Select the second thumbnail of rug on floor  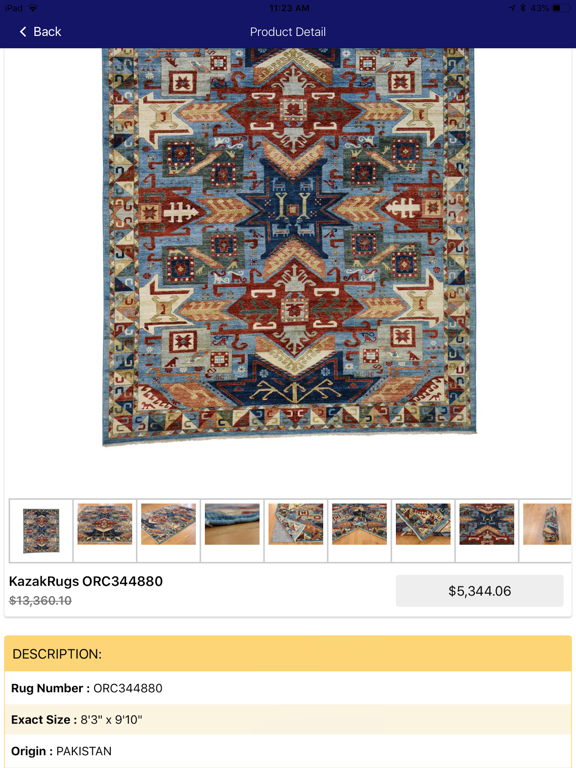pyautogui.click(x=105, y=530)
